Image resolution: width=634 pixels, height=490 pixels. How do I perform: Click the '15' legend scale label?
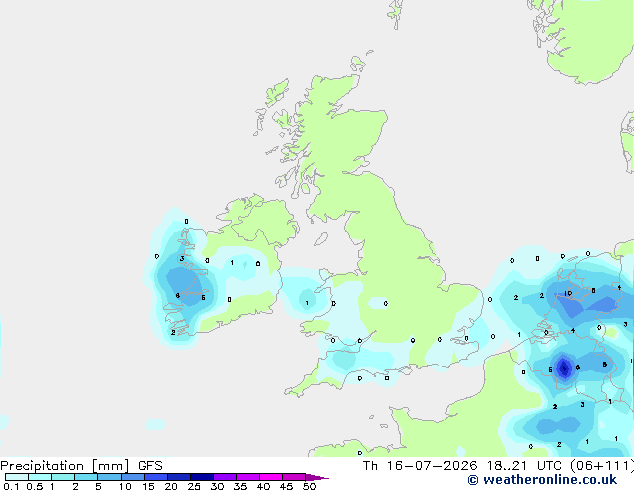(148, 486)
